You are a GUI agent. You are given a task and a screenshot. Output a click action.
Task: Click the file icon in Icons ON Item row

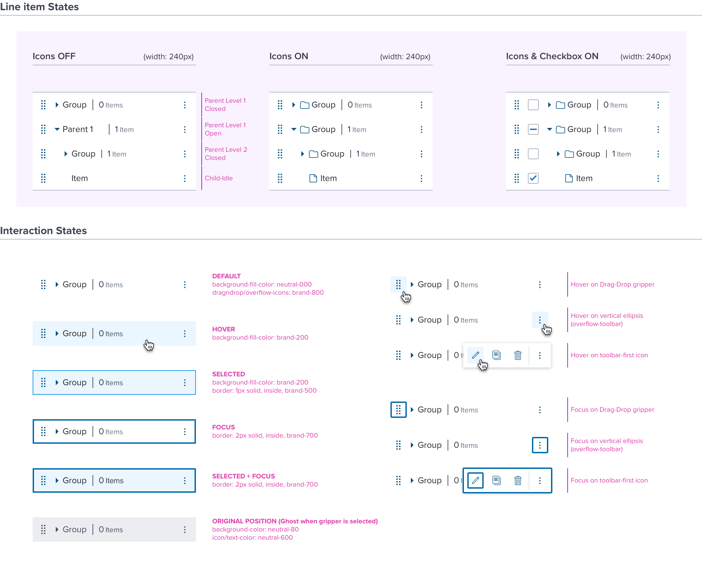tap(313, 178)
